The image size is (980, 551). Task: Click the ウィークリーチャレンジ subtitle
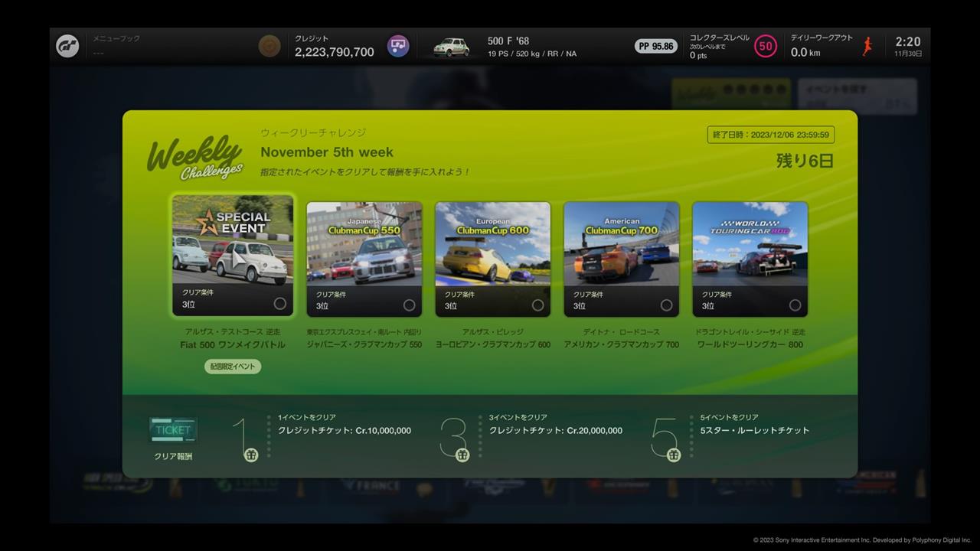point(313,133)
